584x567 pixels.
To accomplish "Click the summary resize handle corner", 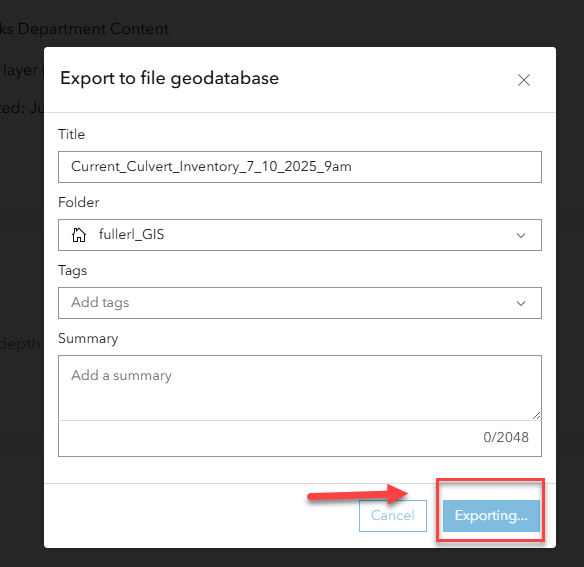I will [x=536, y=415].
